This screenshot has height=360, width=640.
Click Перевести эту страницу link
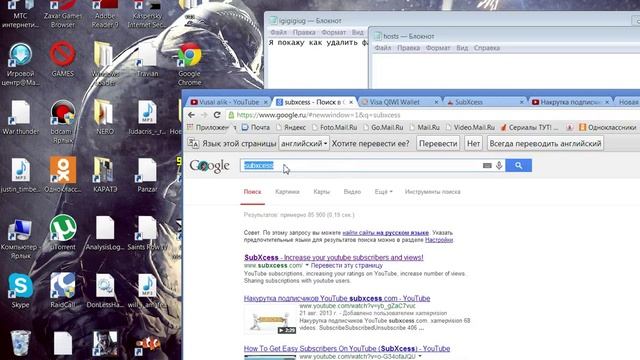click(x=347, y=265)
